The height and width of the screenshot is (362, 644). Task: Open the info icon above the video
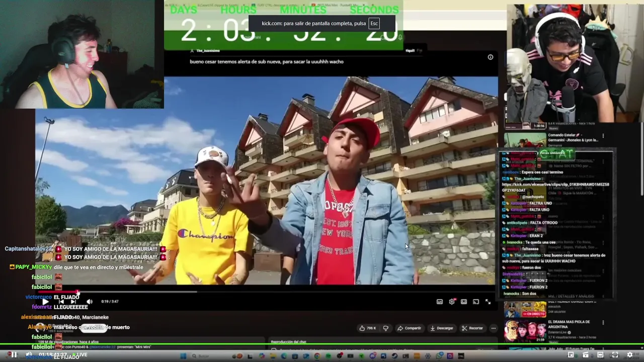[x=491, y=57]
